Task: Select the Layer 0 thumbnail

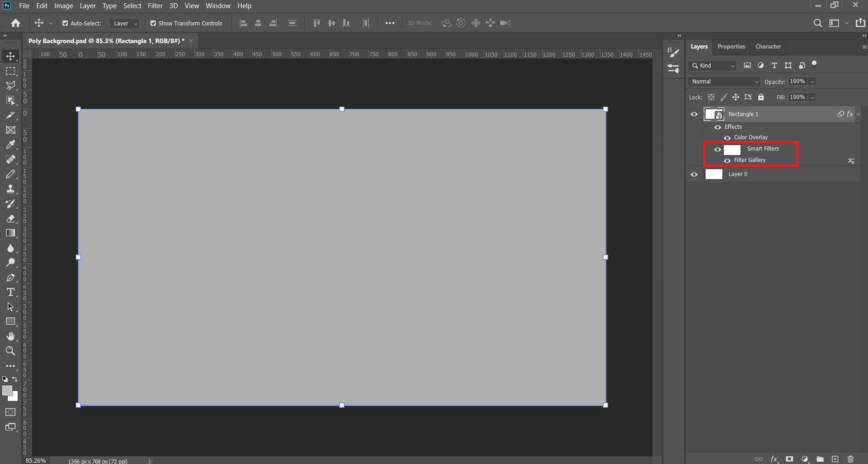Action: [714, 174]
